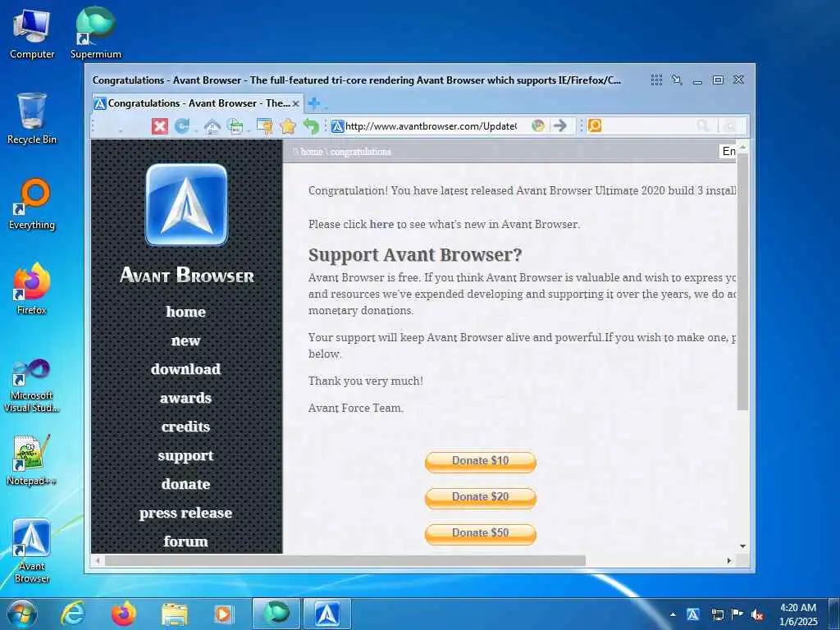Select the Congratulations - Avant Browser tab
Screen dimensions: 840x630
pyautogui.click(x=198, y=103)
